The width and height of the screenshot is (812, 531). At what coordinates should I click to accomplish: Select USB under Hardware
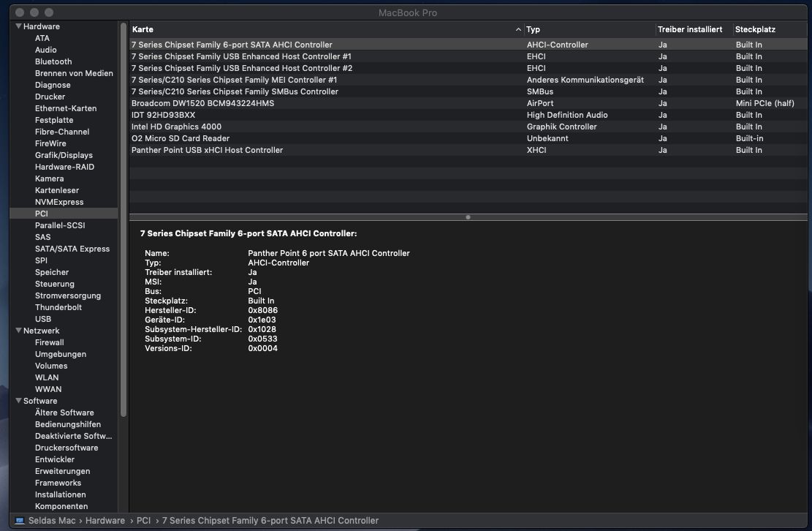[43, 319]
